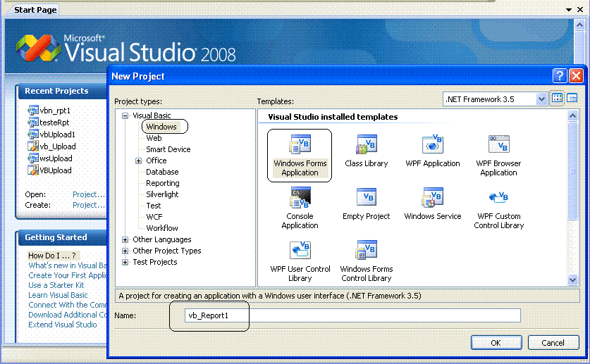This screenshot has width=590, height=364.
Task: Select the WCF project type
Action: (x=154, y=217)
